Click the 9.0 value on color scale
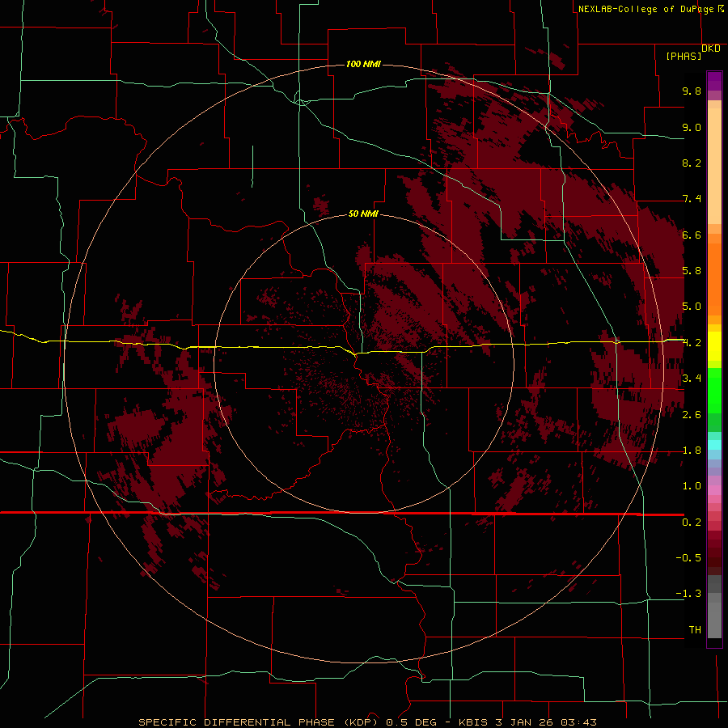Viewport: 728px width, 728px height. pos(692,127)
